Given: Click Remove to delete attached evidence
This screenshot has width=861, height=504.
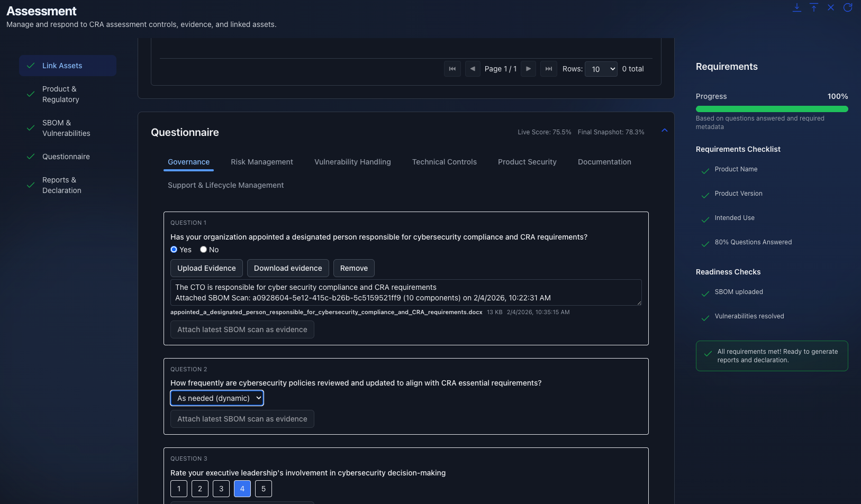Looking at the screenshot, I should 354,268.
